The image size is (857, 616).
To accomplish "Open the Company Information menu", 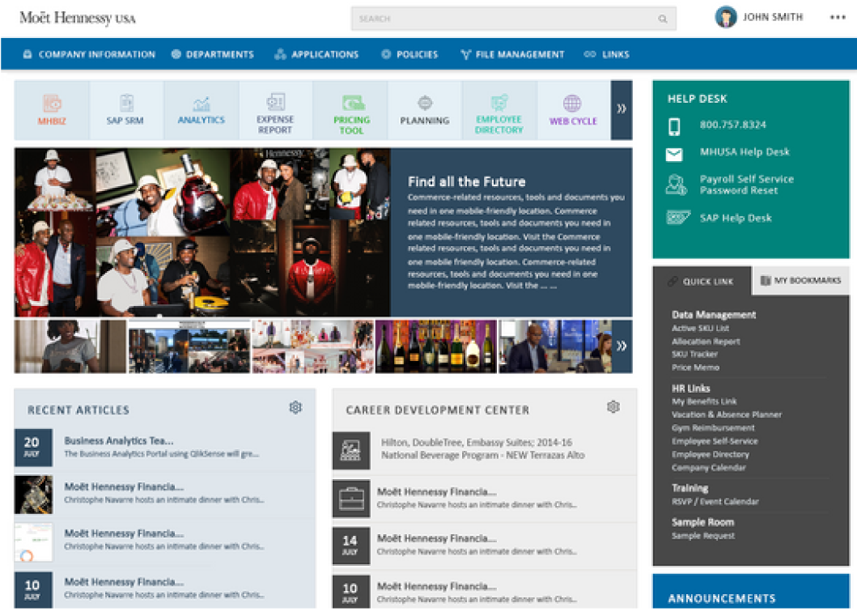I will point(88,55).
